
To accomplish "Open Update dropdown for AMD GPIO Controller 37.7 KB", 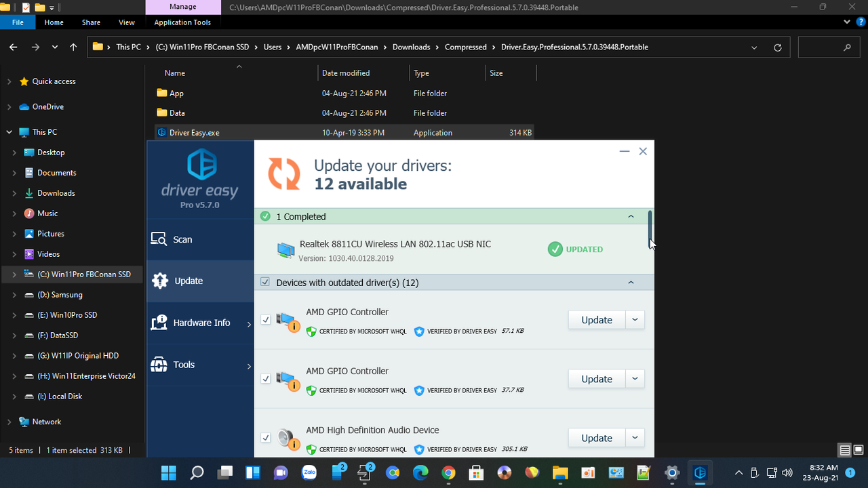I will (635, 379).
